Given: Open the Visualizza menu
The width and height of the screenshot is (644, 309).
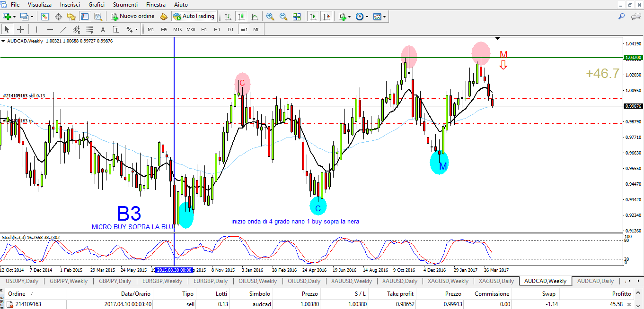Looking at the screenshot, I should tap(40, 4).
